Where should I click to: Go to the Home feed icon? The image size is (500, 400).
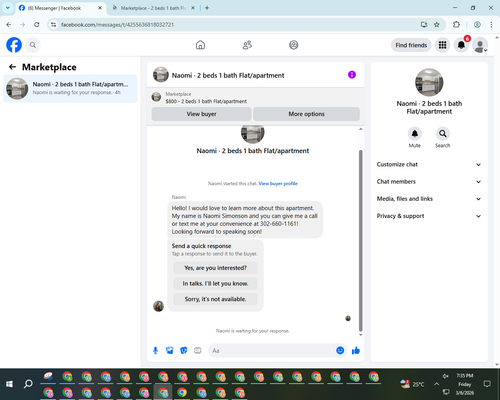200,45
